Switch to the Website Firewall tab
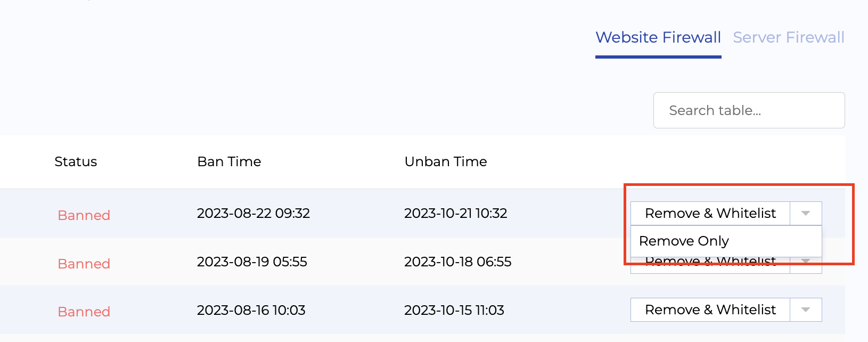The image size is (868, 342). pos(658,38)
